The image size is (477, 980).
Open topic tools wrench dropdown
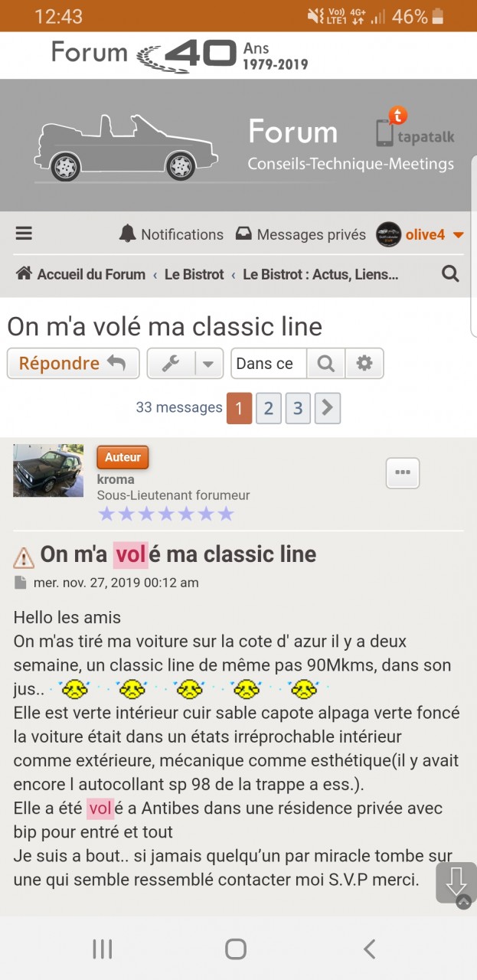pos(185,364)
